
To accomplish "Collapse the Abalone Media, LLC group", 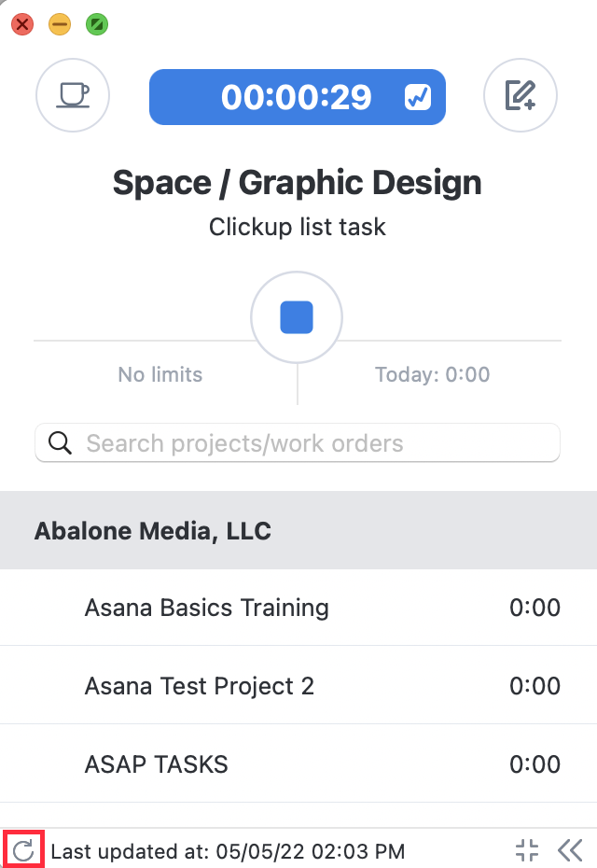I will click(x=298, y=530).
